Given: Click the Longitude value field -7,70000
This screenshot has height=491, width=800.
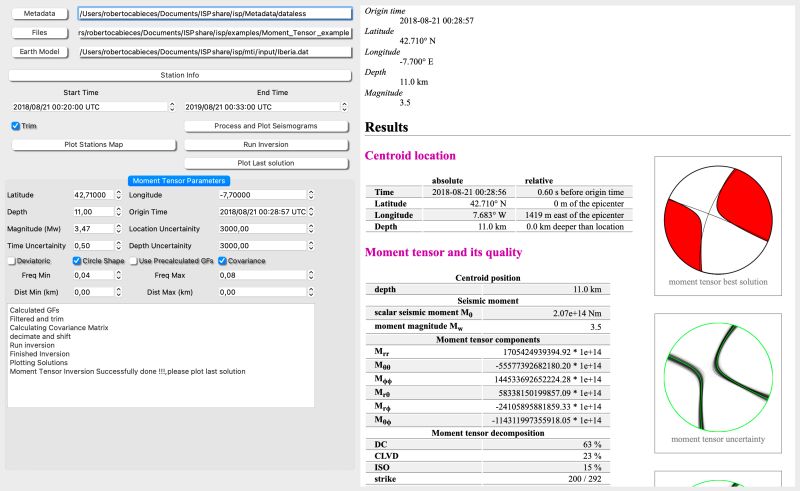Looking at the screenshot, I should click(x=262, y=194).
